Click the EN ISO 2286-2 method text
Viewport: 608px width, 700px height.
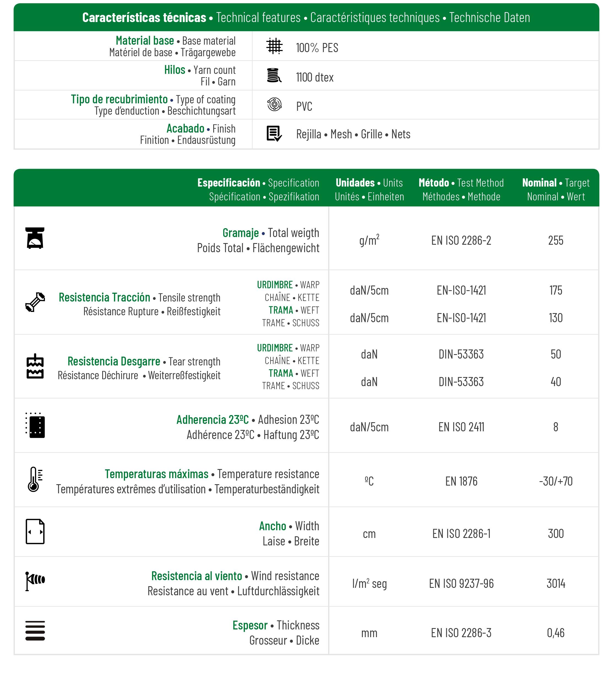point(461,241)
